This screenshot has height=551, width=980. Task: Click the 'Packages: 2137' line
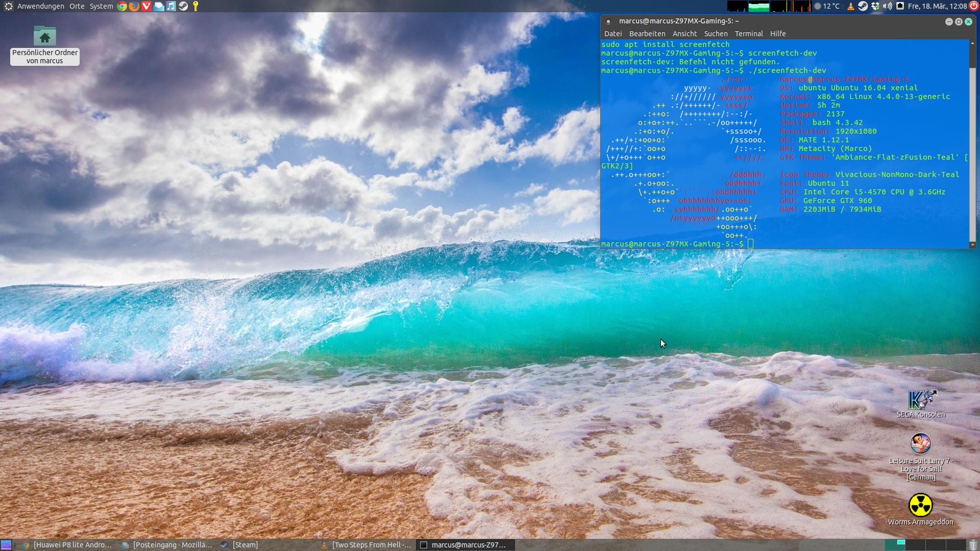point(812,114)
